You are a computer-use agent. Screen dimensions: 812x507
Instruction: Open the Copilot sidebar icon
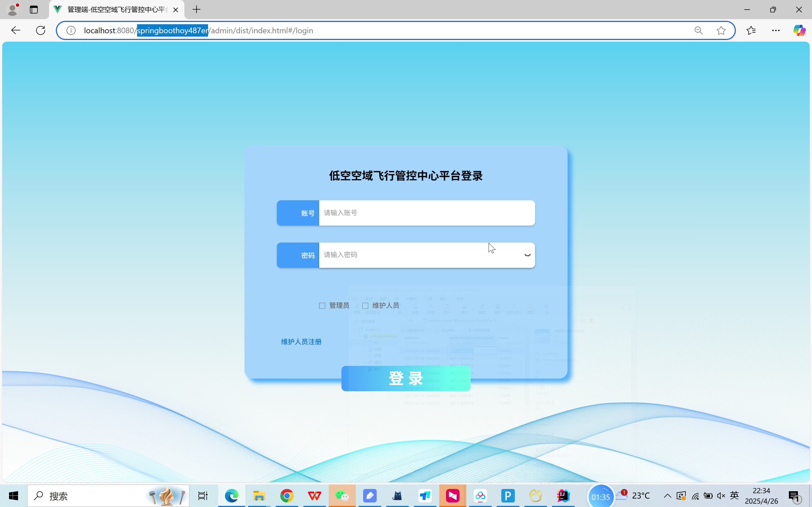tap(799, 30)
